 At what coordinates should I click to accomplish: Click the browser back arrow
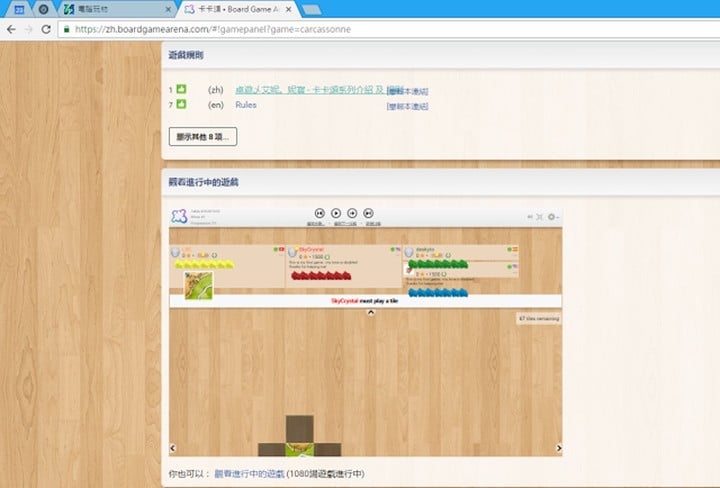coord(11,29)
